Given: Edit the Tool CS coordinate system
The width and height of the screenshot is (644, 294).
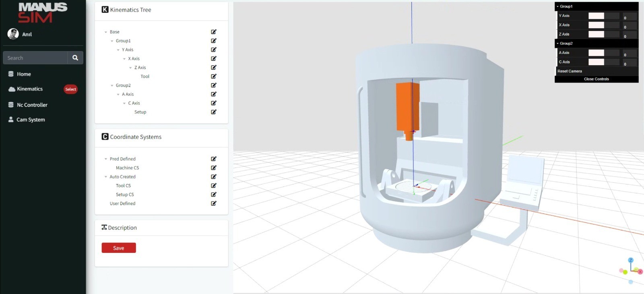Looking at the screenshot, I should [214, 186].
